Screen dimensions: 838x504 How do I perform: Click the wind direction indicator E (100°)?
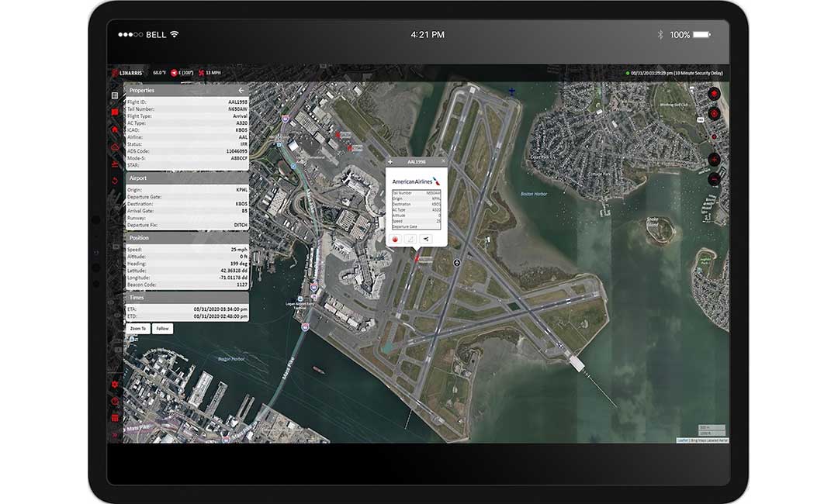click(182, 73)
